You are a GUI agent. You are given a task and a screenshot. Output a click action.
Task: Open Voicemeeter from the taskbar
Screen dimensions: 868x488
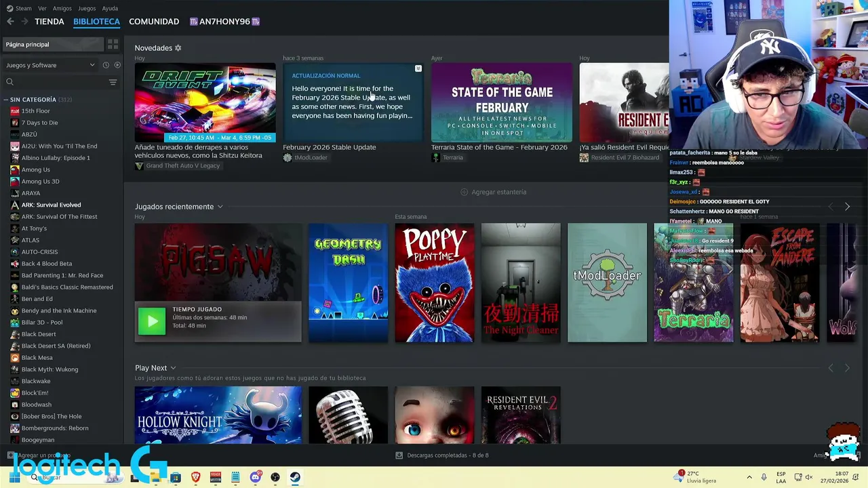pos(216,477)
